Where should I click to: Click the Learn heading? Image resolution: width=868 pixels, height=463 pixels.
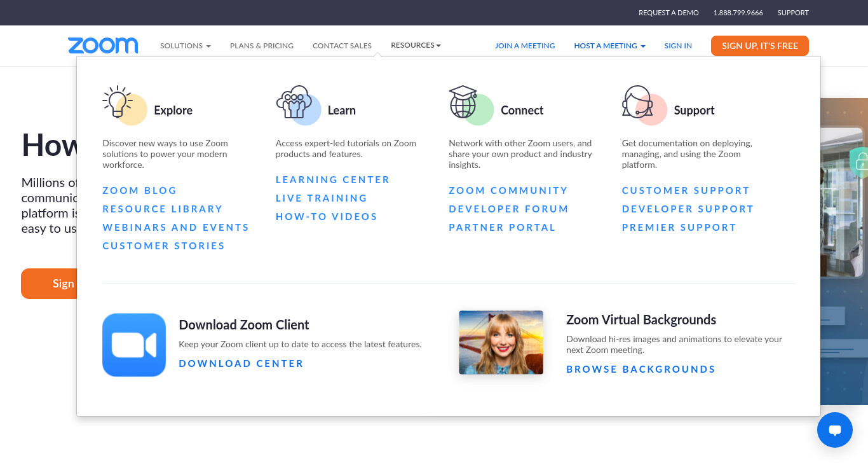coord(342,110)
